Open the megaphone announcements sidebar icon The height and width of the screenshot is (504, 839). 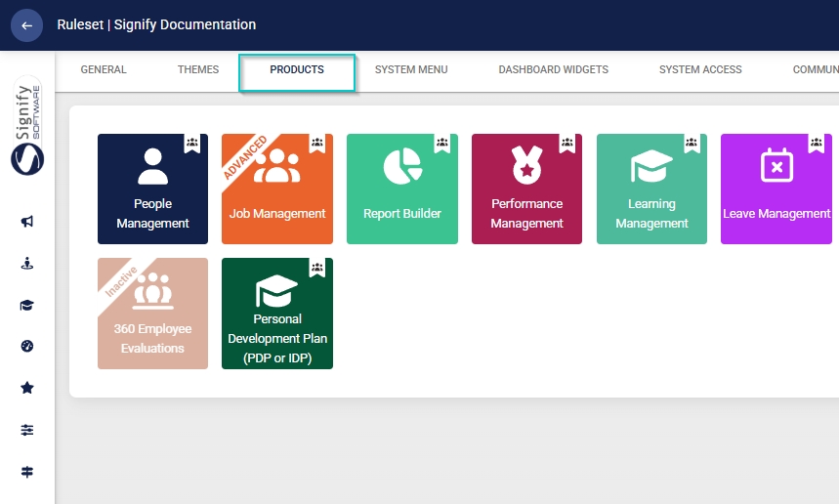click(27, 222)
